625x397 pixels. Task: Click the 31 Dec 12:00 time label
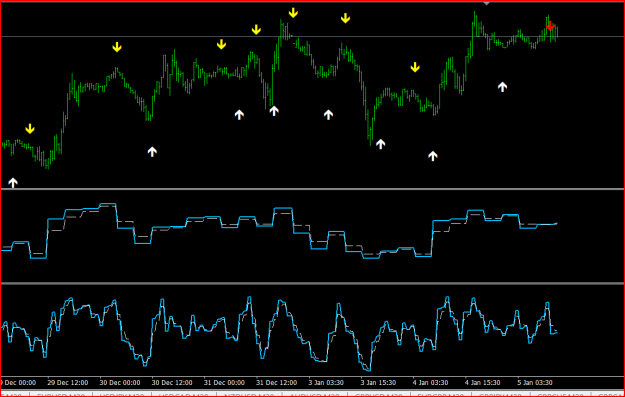click(x=277, y=383)
